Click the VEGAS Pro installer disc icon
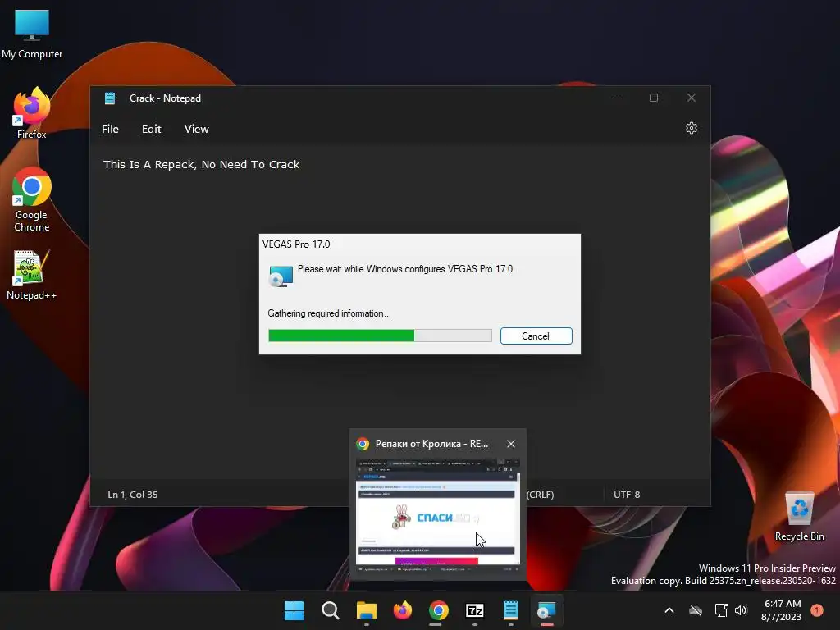Image resolution: width=840 pixels, height=630 pixels. [x=281, y=276]
